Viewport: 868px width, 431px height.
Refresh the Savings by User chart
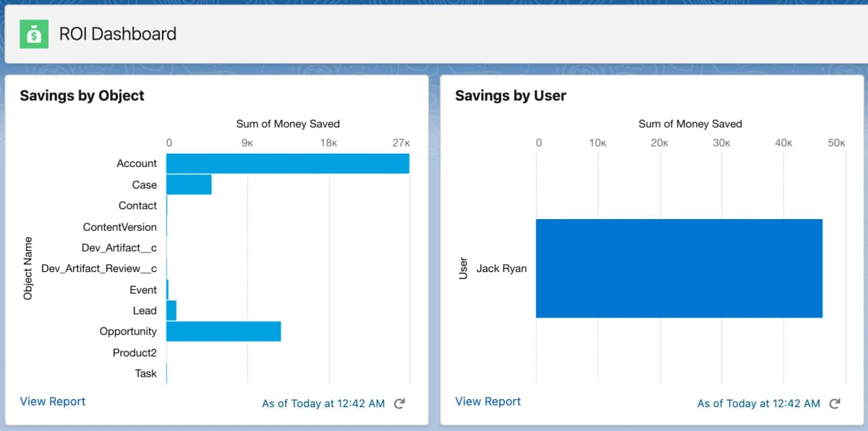coord(835,404)
